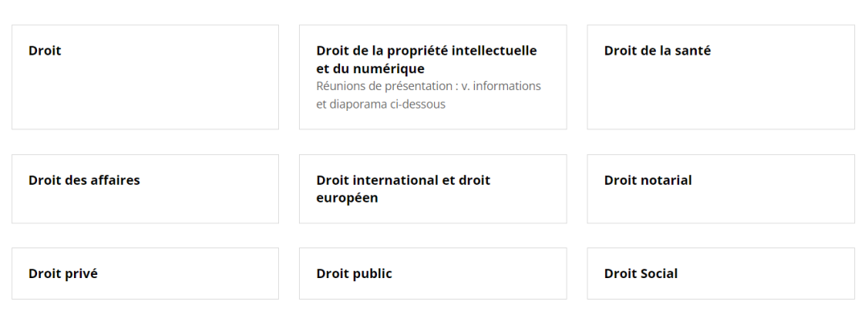Click the 'Droit privé' title label
This screenshot has width=868, height=315.
point(63,273)
